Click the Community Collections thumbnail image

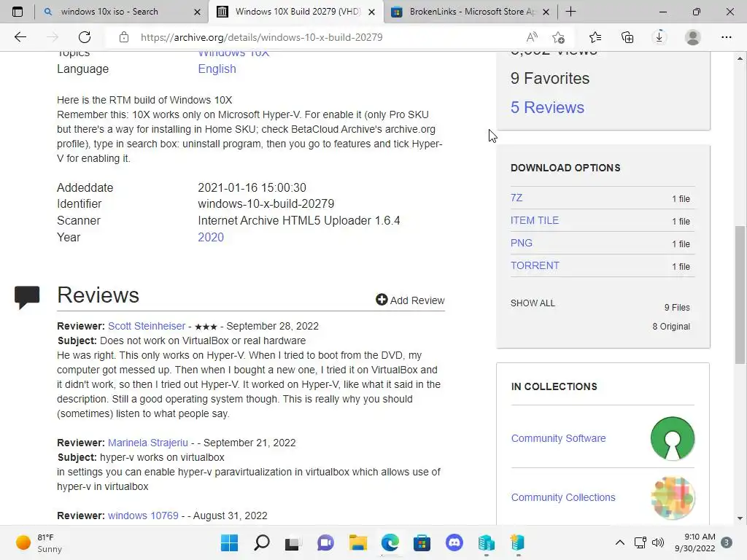[x=672, y=497]
